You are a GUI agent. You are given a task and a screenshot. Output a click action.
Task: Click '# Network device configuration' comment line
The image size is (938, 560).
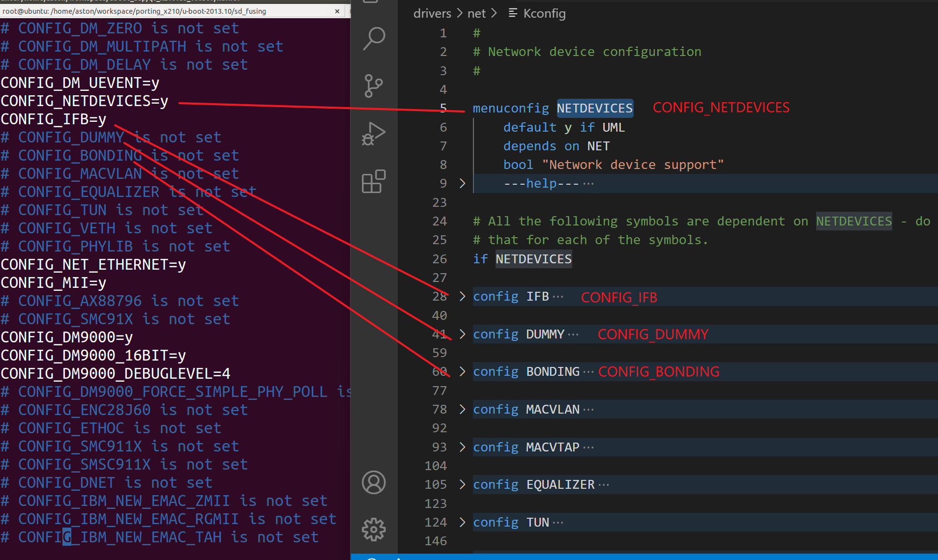587,52
